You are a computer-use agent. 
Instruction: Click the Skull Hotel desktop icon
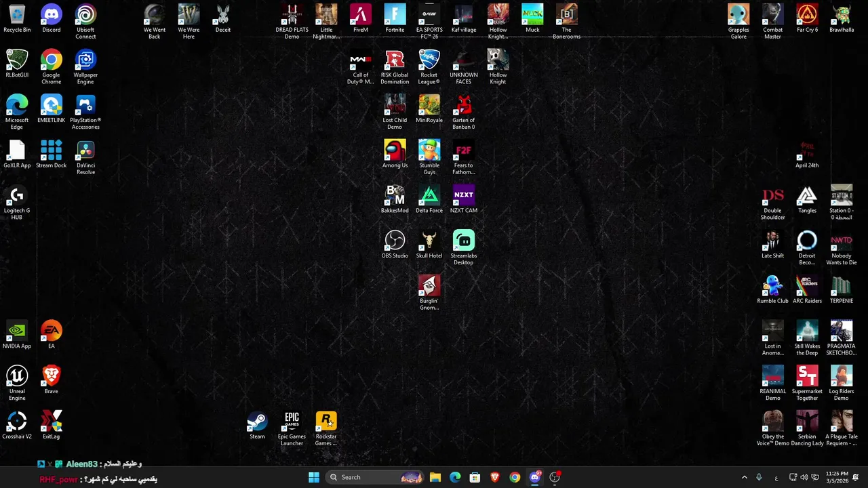(429, 245)
